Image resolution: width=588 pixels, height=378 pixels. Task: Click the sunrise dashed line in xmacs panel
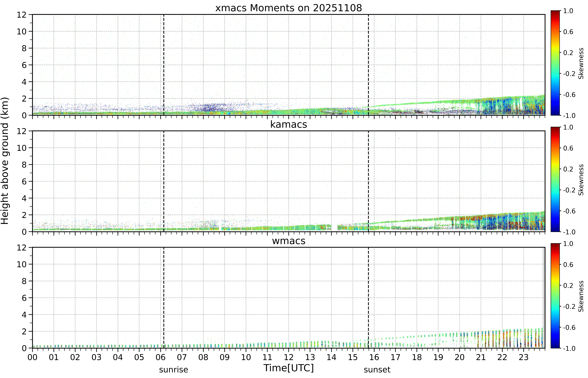pyautogui.click(x=164, y=65)
